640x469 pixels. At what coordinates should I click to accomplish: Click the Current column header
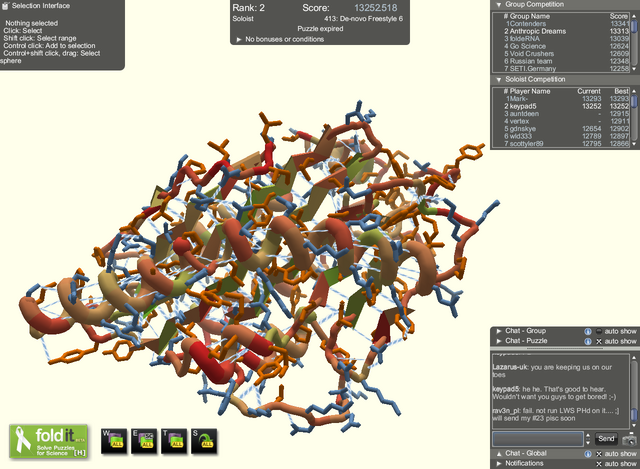pos(589,91)
